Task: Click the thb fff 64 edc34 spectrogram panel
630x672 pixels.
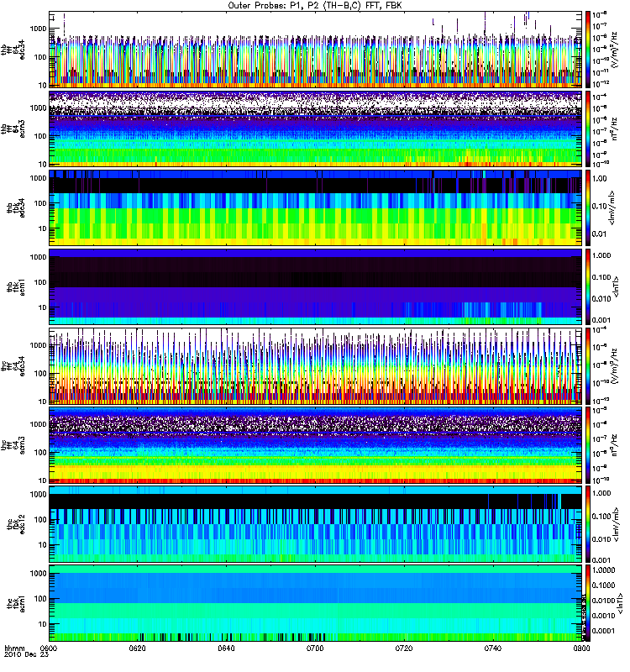Action: pyautogui.click(x=316, y=50)
